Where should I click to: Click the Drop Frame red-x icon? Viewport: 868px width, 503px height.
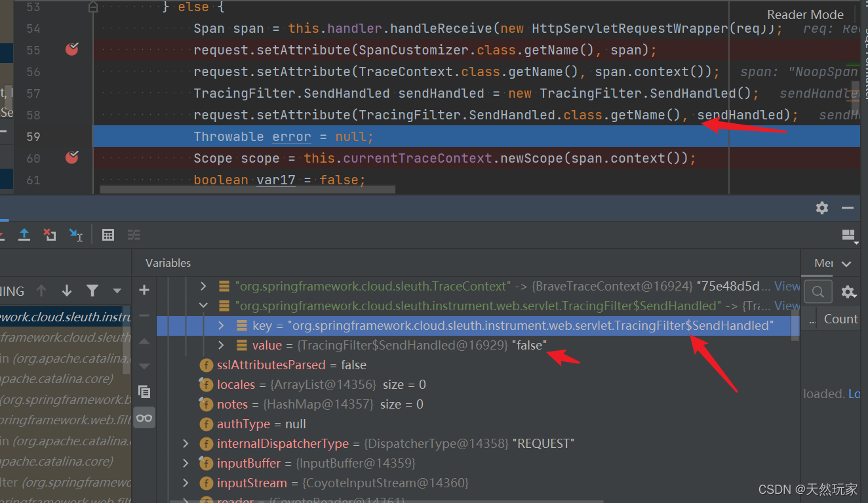pos(49,235)
